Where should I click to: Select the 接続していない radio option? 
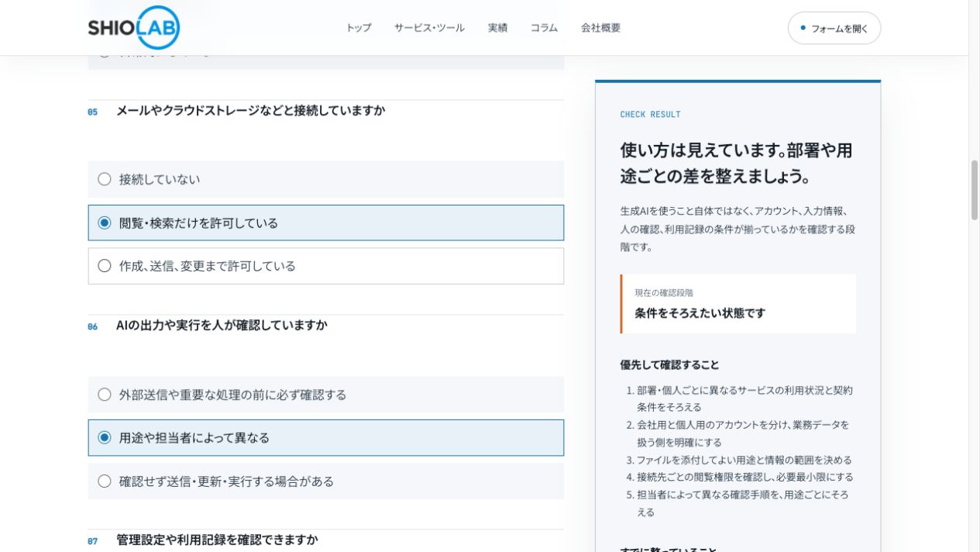pyautogui.click(x=326, y=179)
